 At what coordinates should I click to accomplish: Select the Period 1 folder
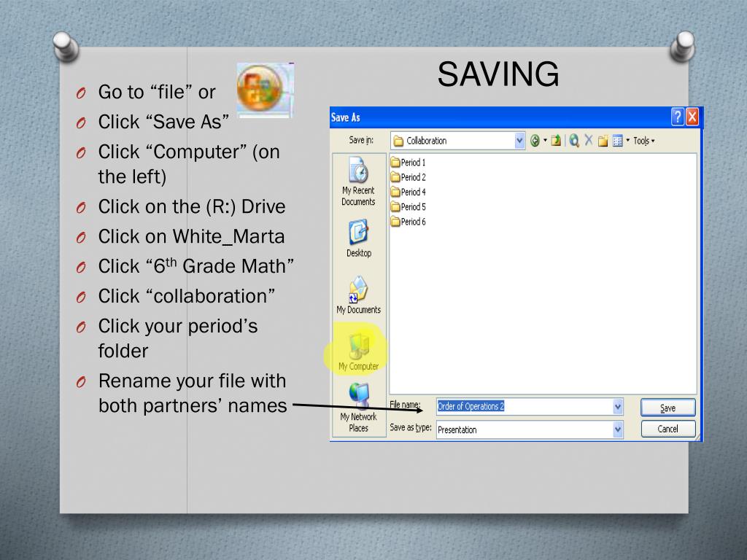(409, 163)
